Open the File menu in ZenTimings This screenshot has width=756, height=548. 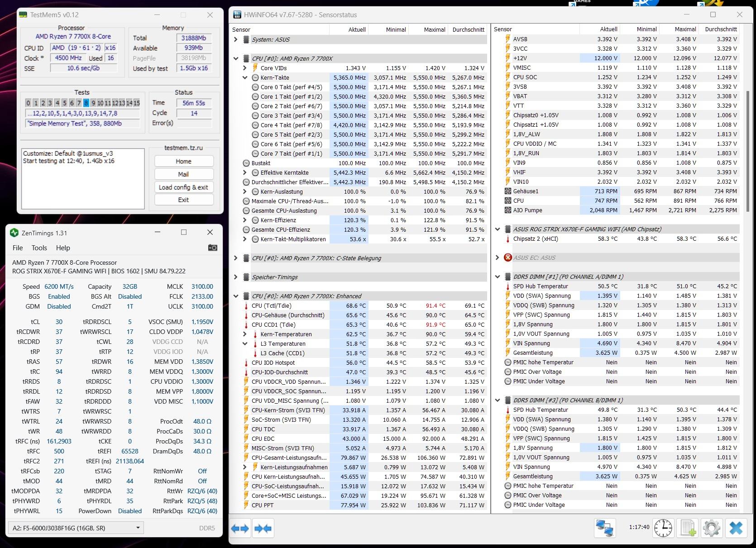click(18, 248)
